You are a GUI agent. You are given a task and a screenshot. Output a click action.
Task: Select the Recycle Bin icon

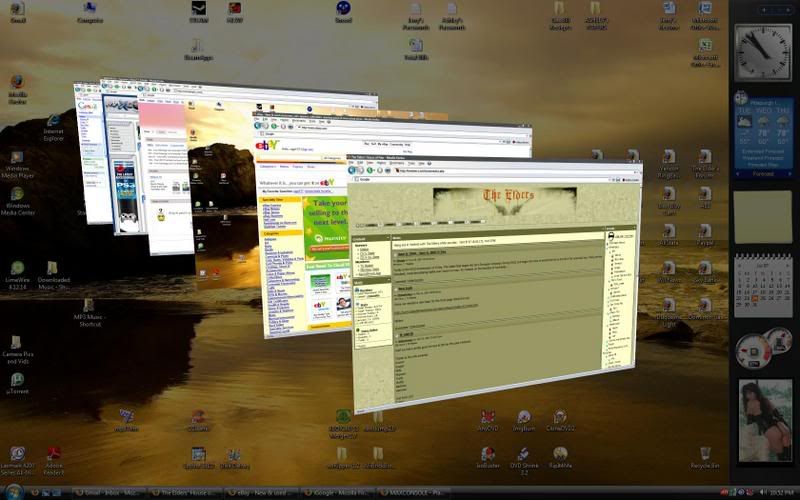(x=705, y=458)
